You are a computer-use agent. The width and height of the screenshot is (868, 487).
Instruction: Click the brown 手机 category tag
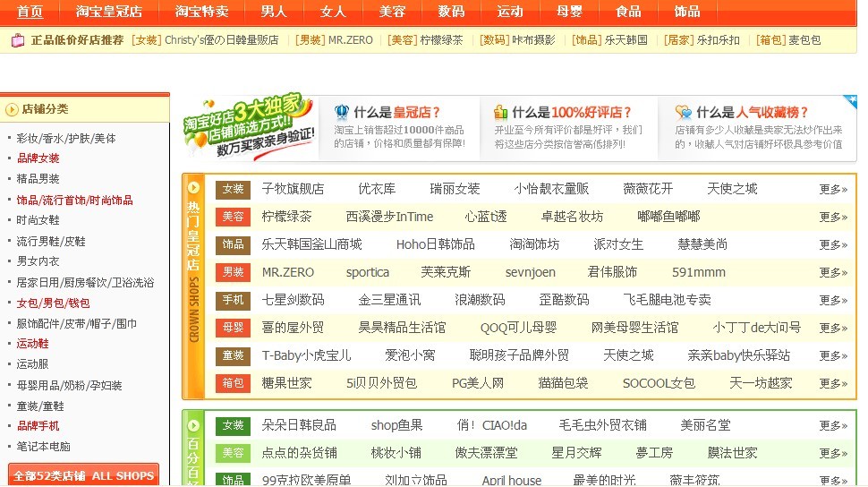point(233,300)
